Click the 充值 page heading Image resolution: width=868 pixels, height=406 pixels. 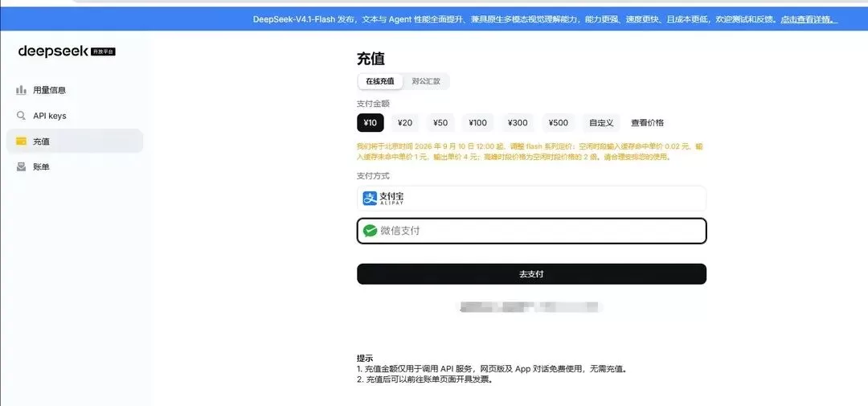[371, 59]
